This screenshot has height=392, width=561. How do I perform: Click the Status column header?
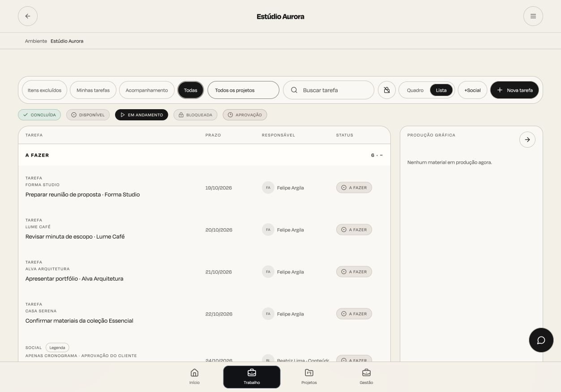[345, 135]
